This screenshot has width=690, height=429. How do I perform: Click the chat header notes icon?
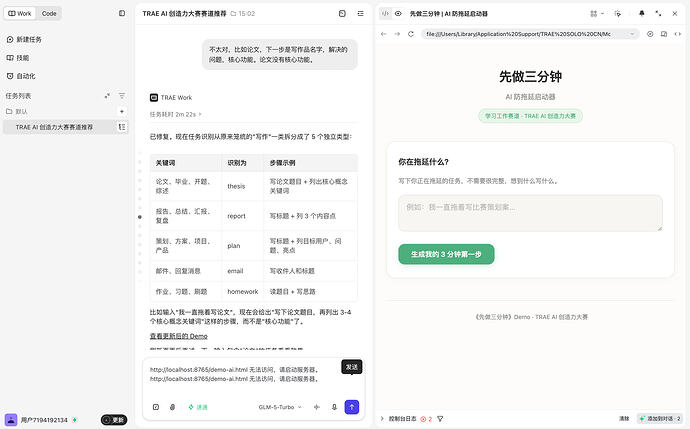pos(342,14)
